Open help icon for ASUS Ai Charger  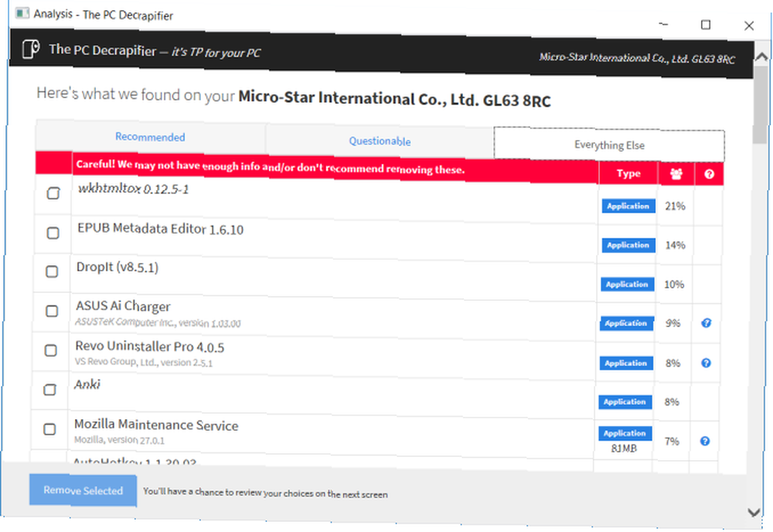706,323
